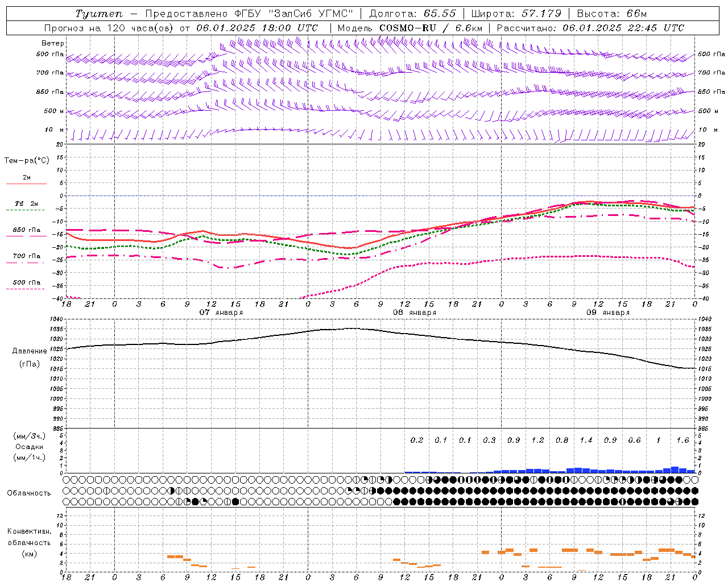Viewport: 728px width, 582px height.
Task: Click the Ветер panel label
Action: pos(53,43)
